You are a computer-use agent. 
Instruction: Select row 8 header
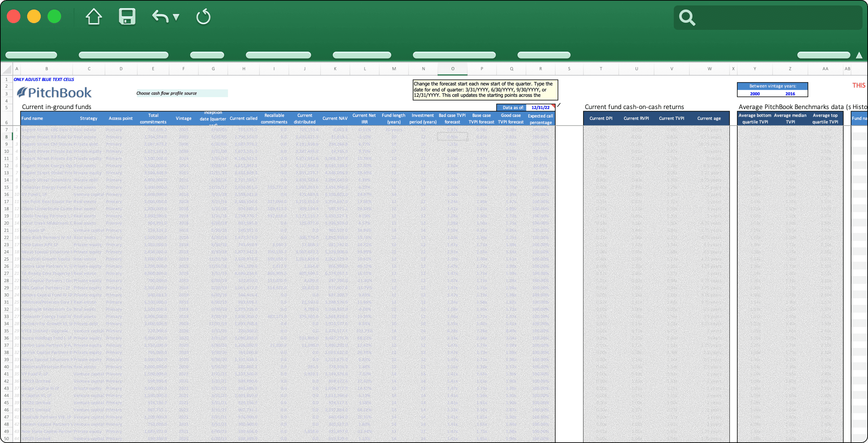[x=6, y=137]
